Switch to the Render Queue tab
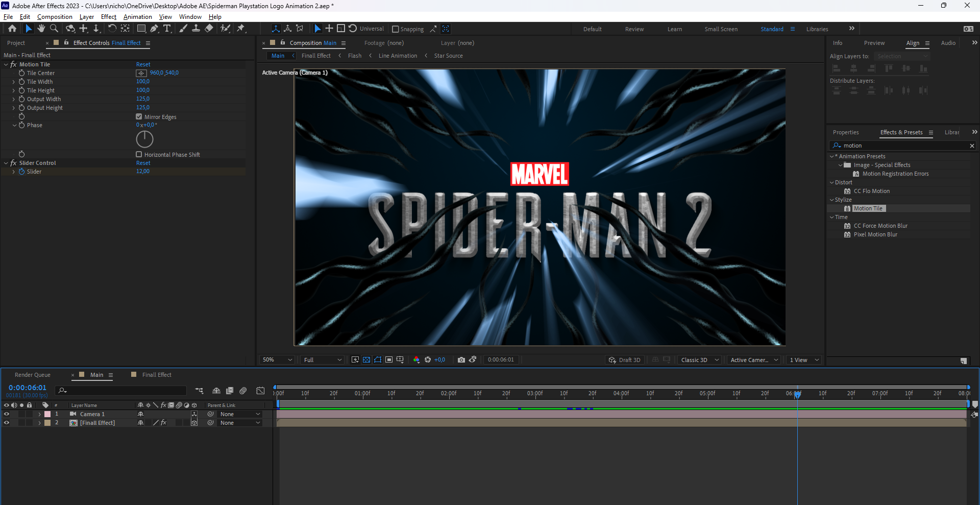Image resolution: width=980 pixels, height=505 pixels. tap(33, 375)
